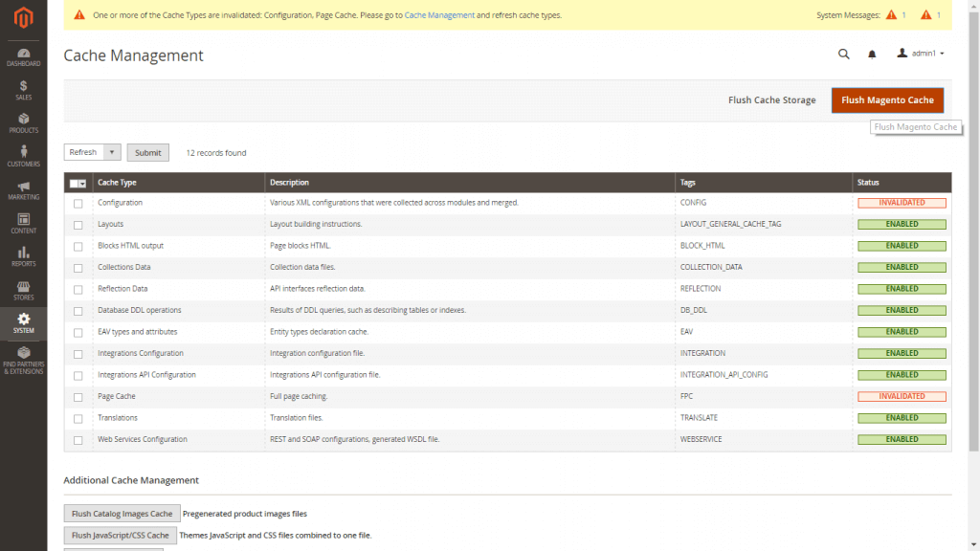Select the Page Cache checkbox

point(78,397)
